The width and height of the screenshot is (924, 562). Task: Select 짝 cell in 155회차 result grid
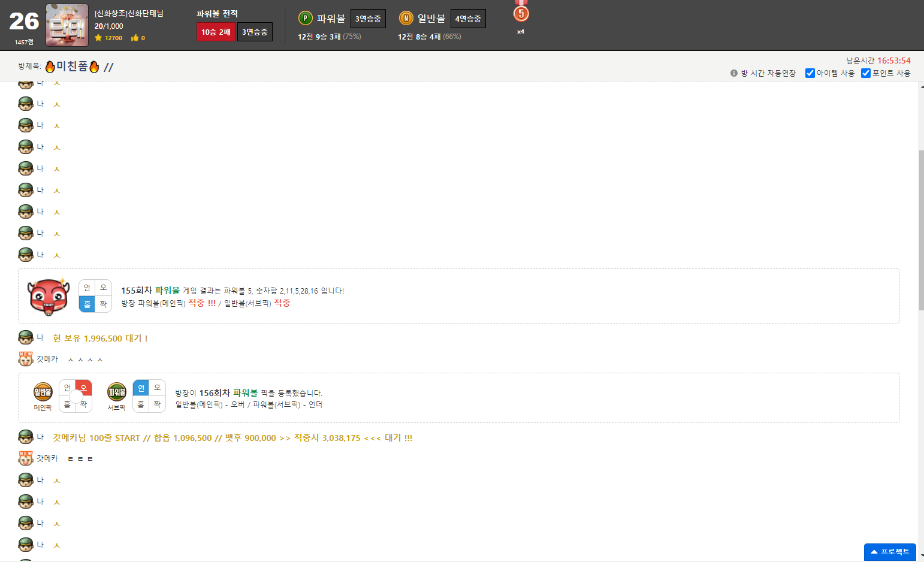click(103, 304)
